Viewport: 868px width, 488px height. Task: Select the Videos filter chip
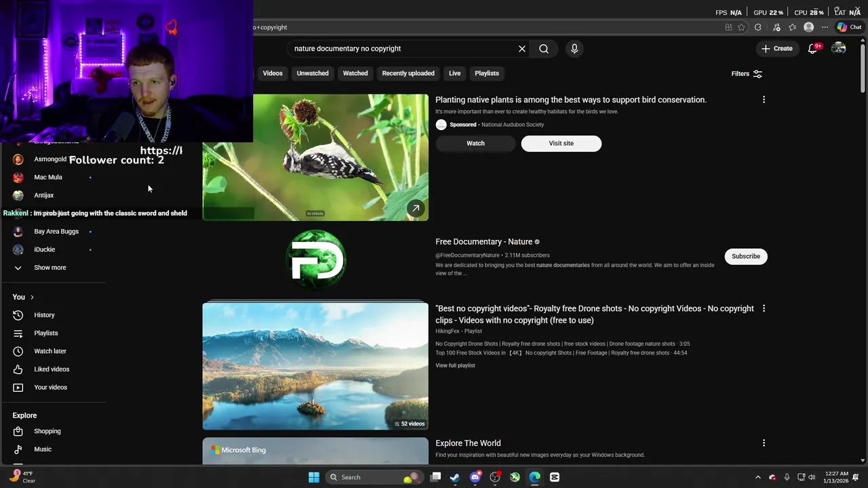tap(273, 73)
